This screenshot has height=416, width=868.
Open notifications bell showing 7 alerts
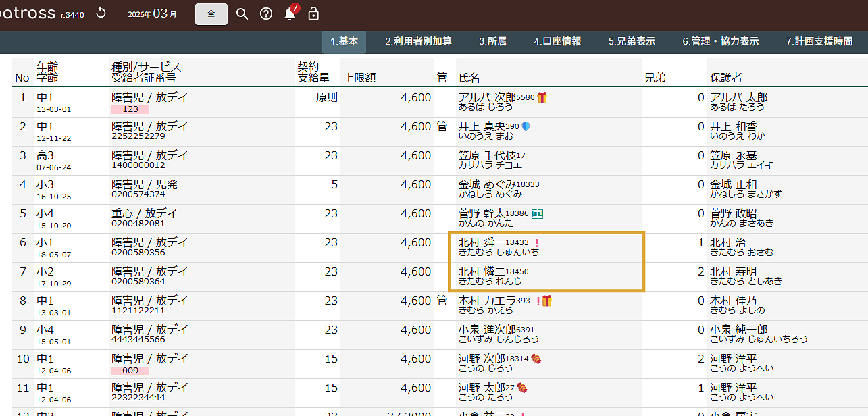tap(290, 14)
